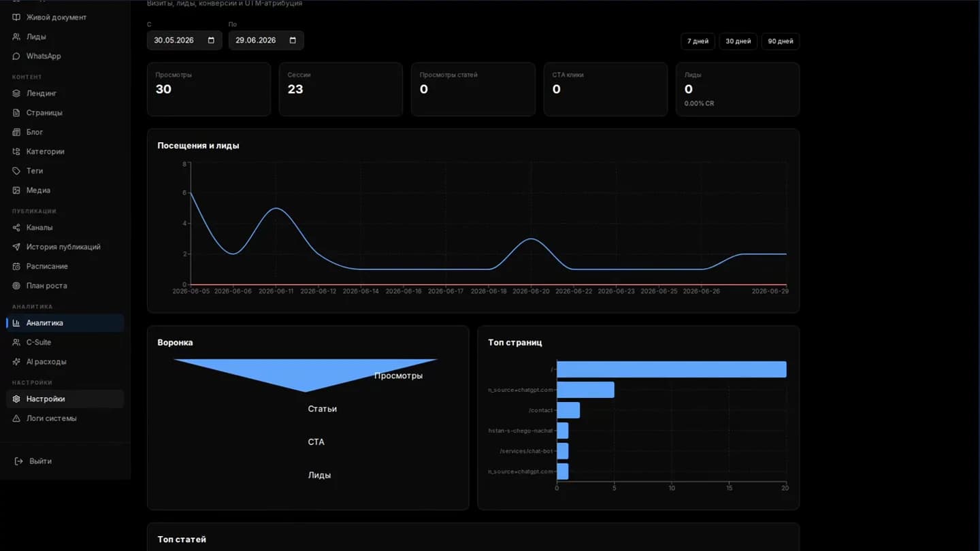
Task: Click the Топ статей heading
Action: click(182, 539)
